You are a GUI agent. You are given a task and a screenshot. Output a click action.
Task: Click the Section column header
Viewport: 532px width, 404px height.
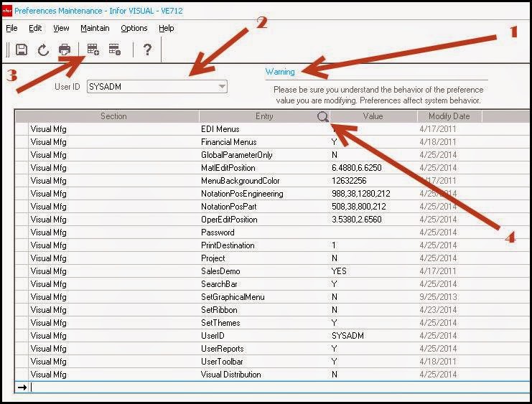pos(113,116)
